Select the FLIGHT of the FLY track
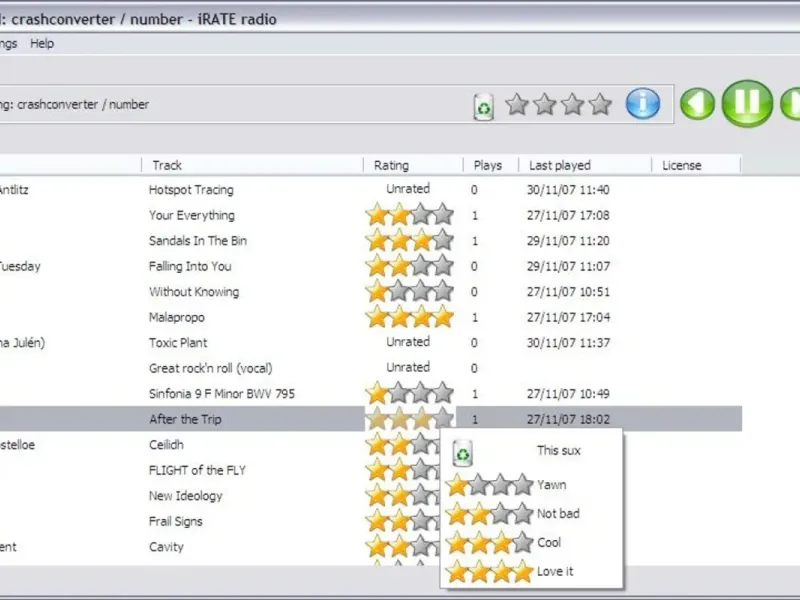800x600 pixels. [197, 470]
